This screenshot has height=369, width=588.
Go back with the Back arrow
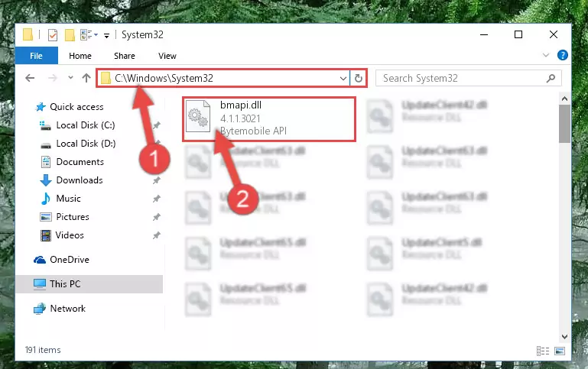30,78
